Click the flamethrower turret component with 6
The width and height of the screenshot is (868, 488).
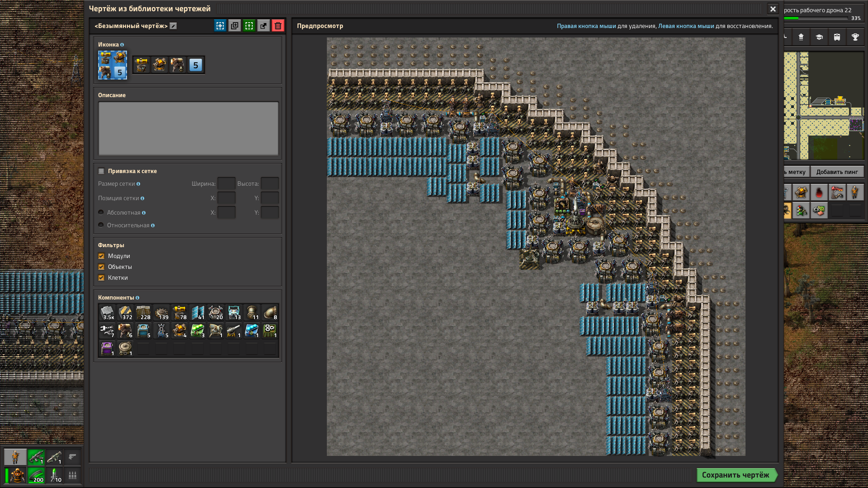tap(125, 331)
